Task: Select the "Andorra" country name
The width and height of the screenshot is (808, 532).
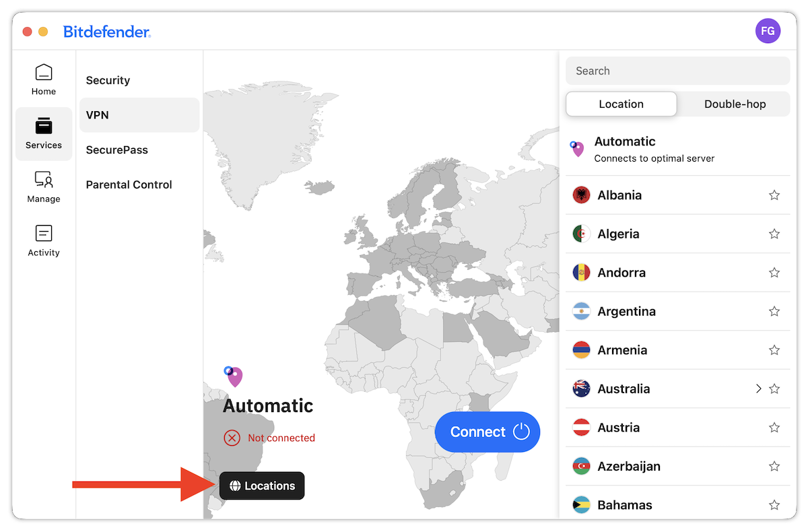Action: coord(621,273)
